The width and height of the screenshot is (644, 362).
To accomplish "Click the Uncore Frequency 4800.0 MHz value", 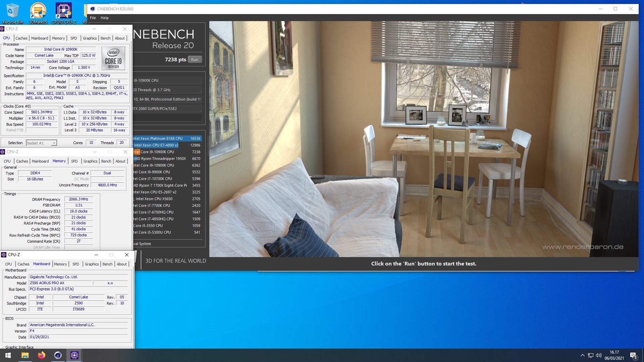I will (x=107, y=185).
